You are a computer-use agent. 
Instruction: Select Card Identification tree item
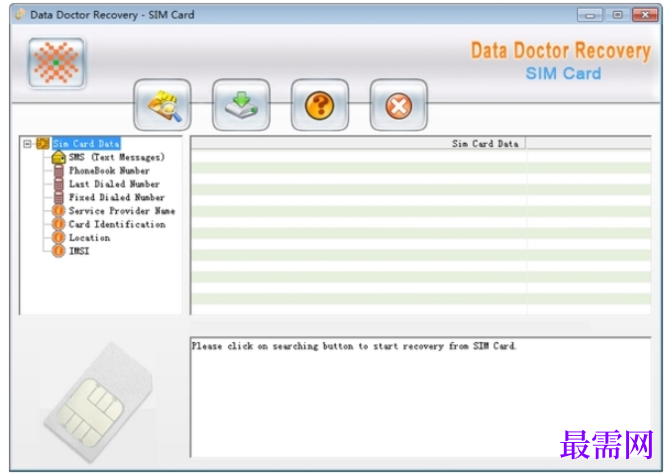pos(117,224)
